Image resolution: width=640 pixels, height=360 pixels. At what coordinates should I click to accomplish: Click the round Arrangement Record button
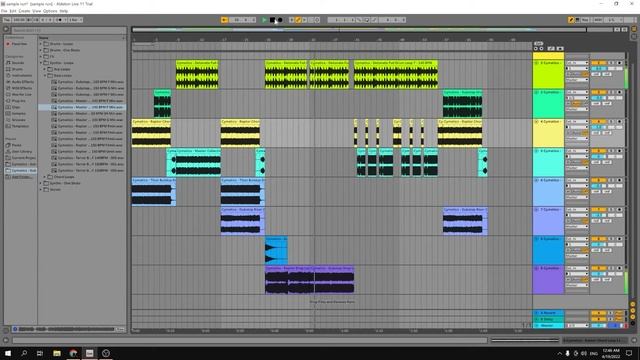pos(280,20)
